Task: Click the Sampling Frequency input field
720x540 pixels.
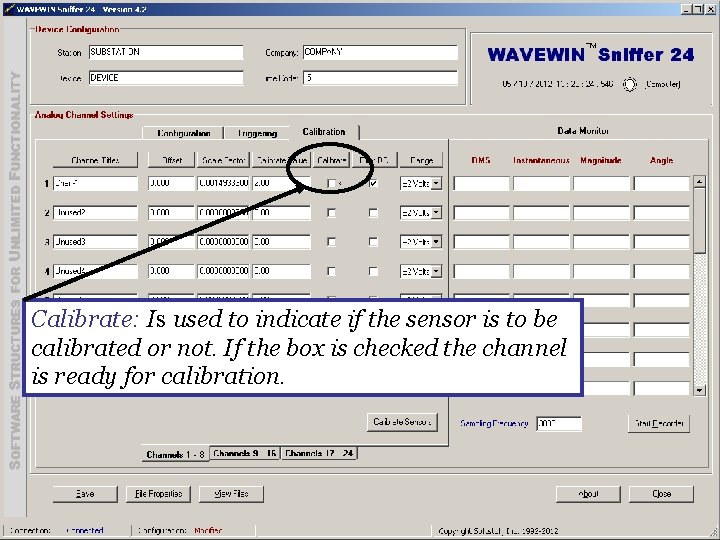Action: click(559, 423)
